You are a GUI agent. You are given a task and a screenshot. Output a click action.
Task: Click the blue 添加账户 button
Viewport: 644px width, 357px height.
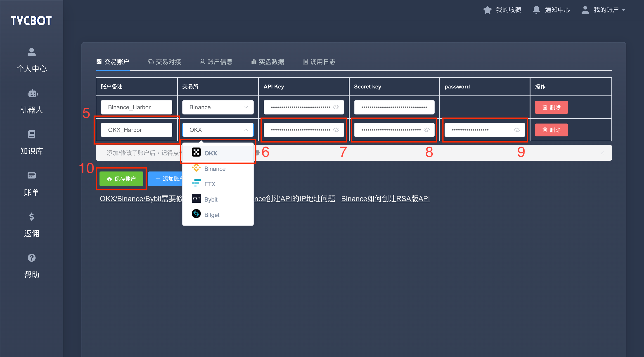coord(165,179)
